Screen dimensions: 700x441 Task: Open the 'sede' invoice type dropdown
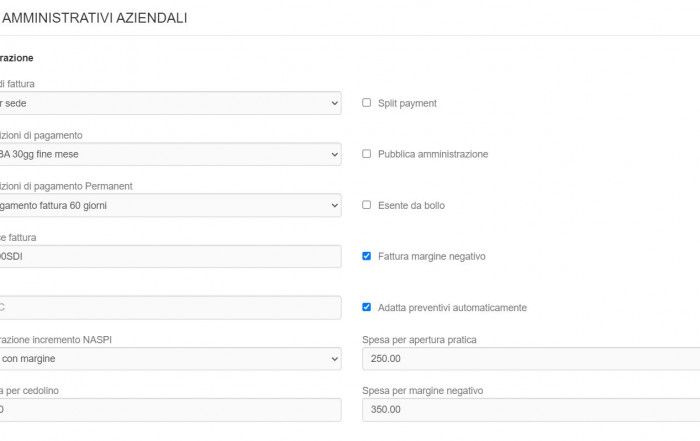(170, 103)
